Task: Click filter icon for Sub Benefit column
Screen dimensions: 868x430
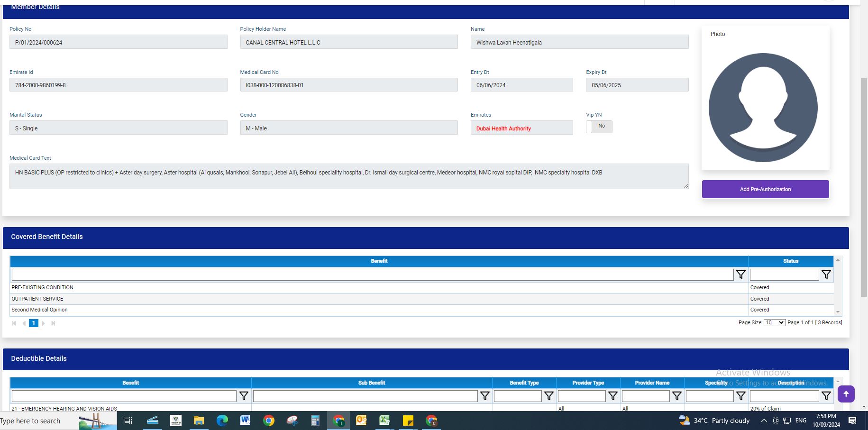Action: tap(484, 396)
